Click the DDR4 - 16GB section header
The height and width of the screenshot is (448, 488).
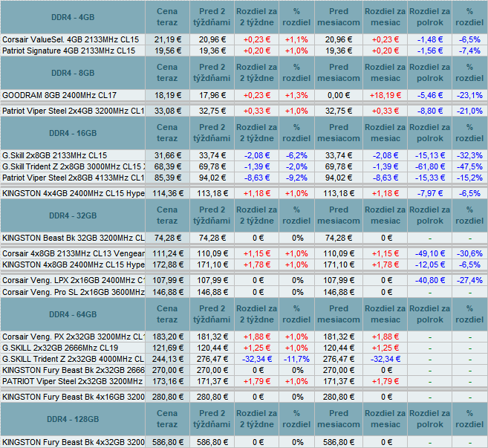pyautogui.click(x=73, y=133)
